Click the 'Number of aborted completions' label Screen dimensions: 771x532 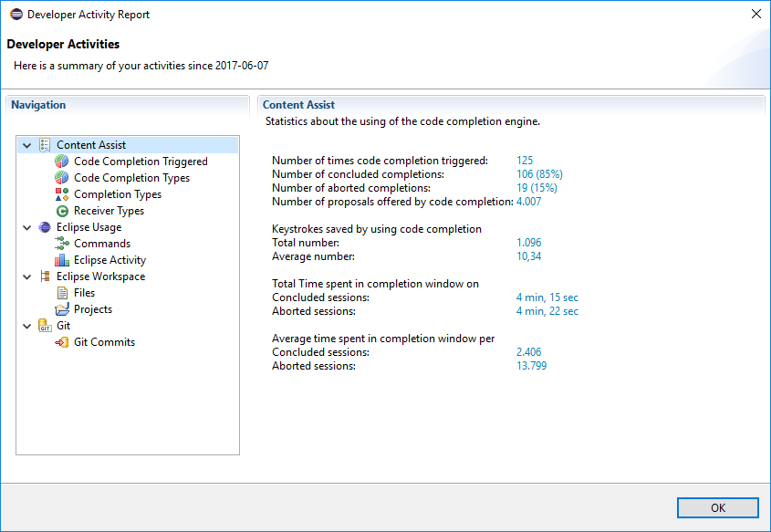click(x=351, y=188)
